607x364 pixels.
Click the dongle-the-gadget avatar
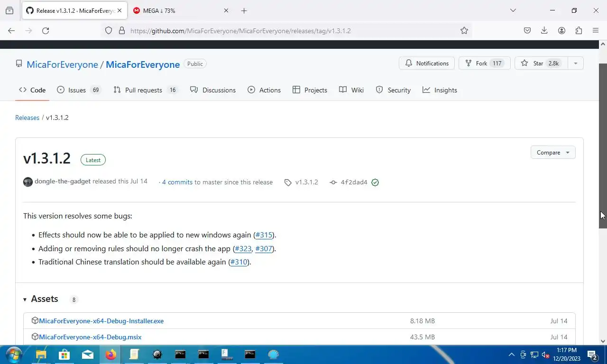(x=28, y=182)
